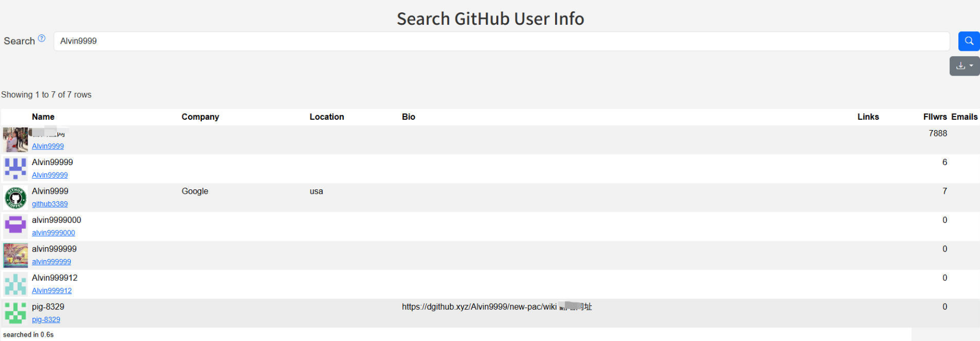The width and height of the screenshot is (980, 341).
Task: Open the Alvin999912 profile link
Action: click(51, 290)
